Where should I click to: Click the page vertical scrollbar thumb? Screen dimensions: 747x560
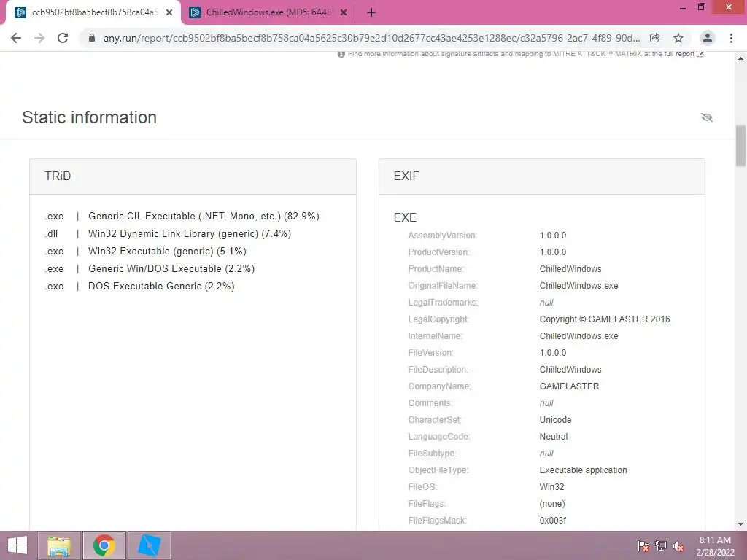(x=740, y=145)
